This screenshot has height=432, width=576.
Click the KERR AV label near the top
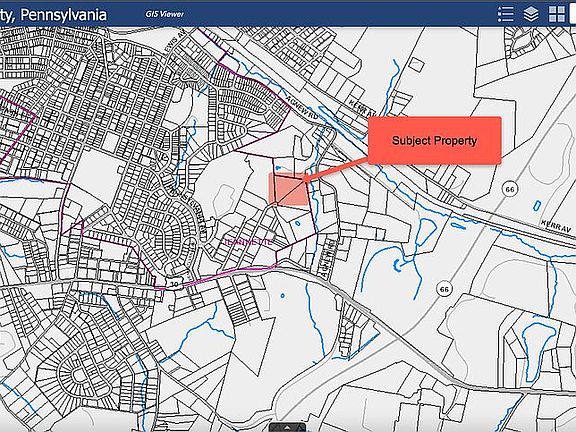(362, 108)
